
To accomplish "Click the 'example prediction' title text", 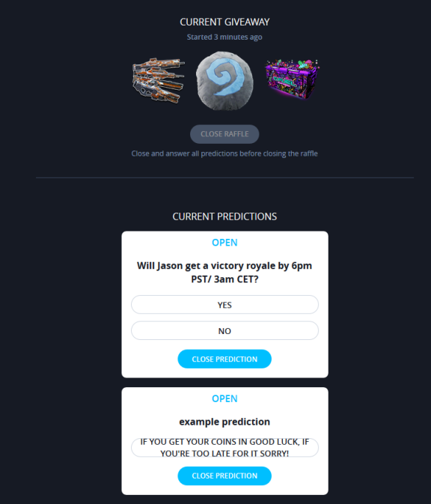I will point(224,422).
